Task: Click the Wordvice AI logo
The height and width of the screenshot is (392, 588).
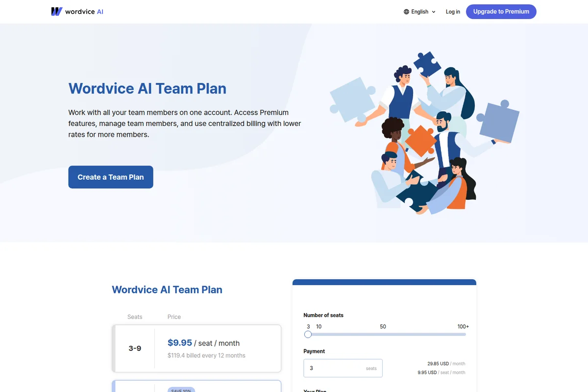Action: click(77, 11)
